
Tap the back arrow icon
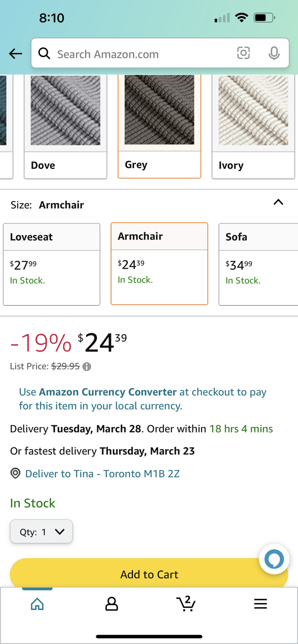coord(15,54)
